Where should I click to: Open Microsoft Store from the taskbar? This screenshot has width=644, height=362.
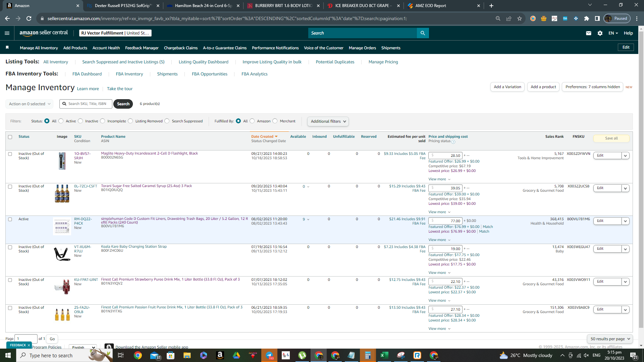(171, 355)
